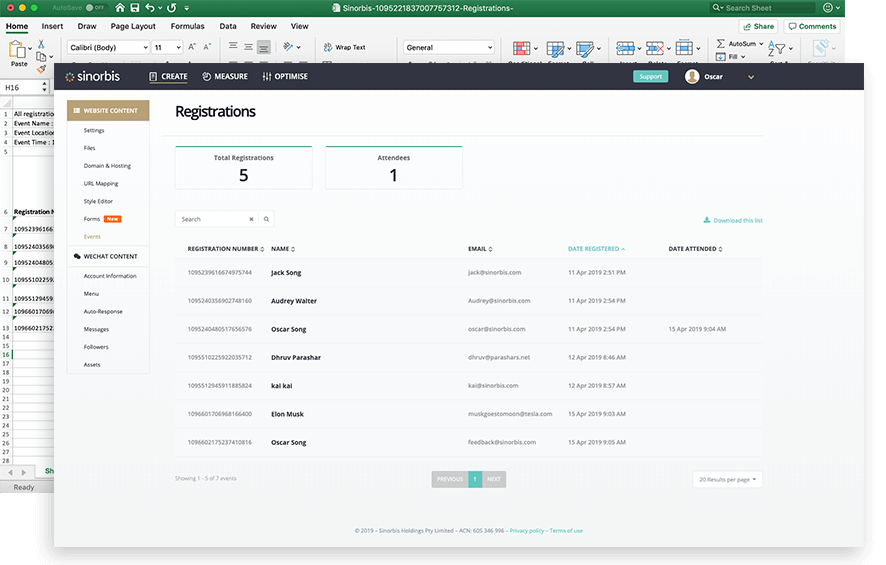Viewport: 886px width, 565px height.
Task: Open the Paste options dropdown arrow
Action: coord(30,49)
